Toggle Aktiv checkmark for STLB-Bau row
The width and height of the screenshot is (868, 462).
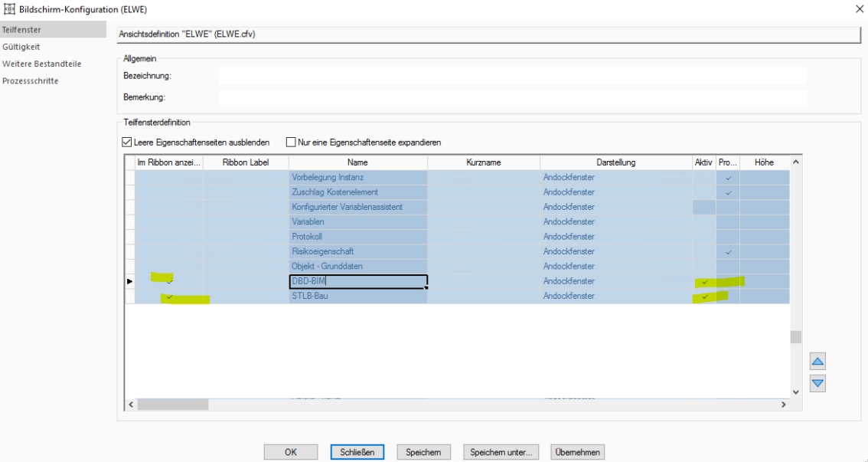click(704, 297)
